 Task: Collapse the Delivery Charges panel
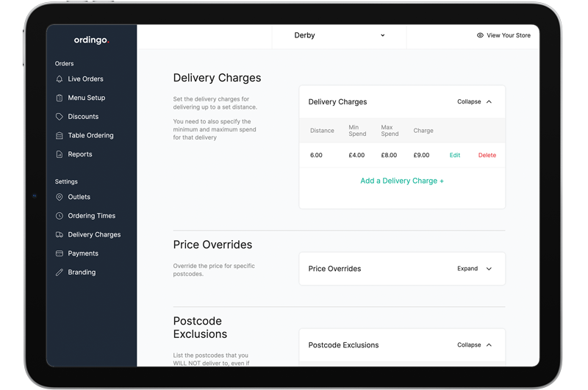474,102
